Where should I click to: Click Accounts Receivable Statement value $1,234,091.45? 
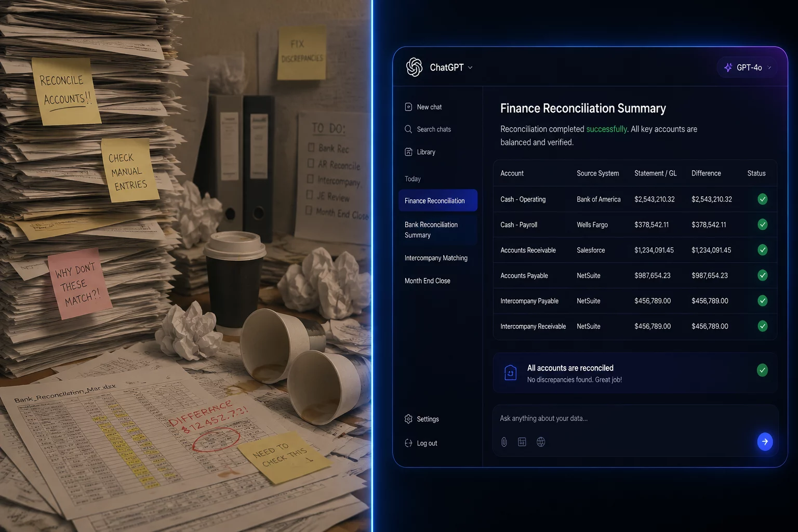pyautogui.click(x=654, y=250)
